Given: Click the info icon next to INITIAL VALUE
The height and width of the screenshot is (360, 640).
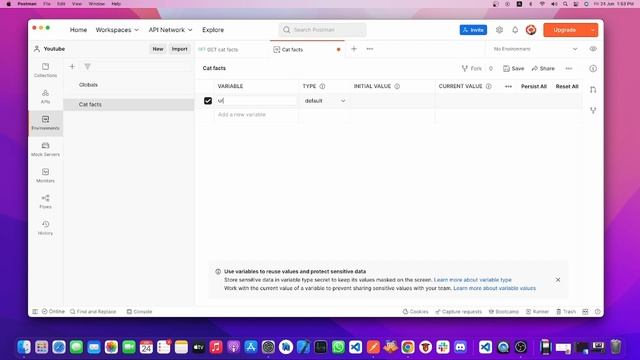Looking at the screenshot, I should click(x=397, y=86).
